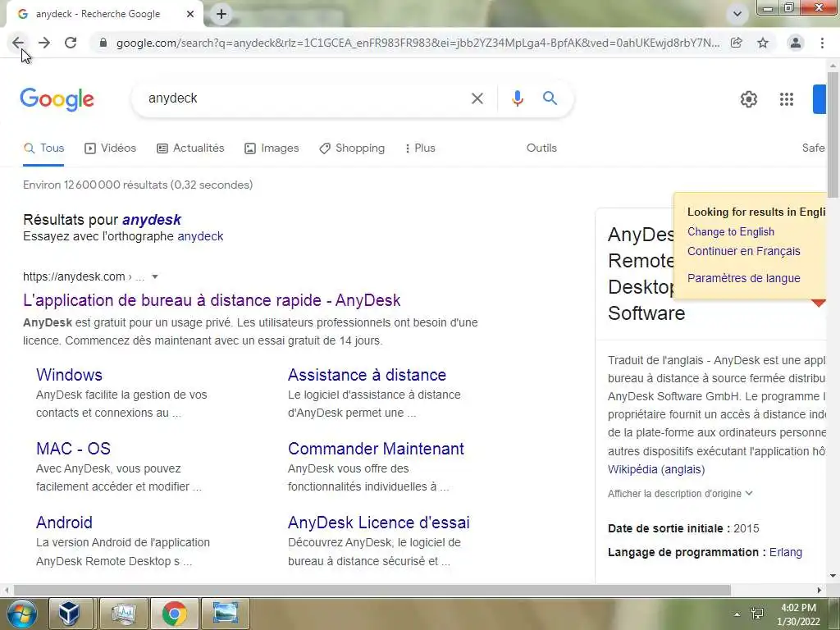Open the Windows Start orb
The width and height of the screenshot is (840, 630).
click(21, 614)
